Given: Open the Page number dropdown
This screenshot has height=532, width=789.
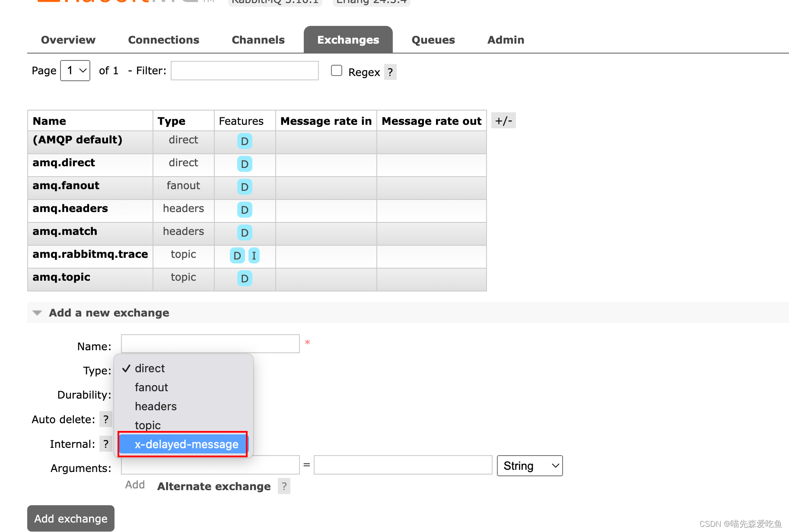Looking at the screenshot, I should point(75,70).
